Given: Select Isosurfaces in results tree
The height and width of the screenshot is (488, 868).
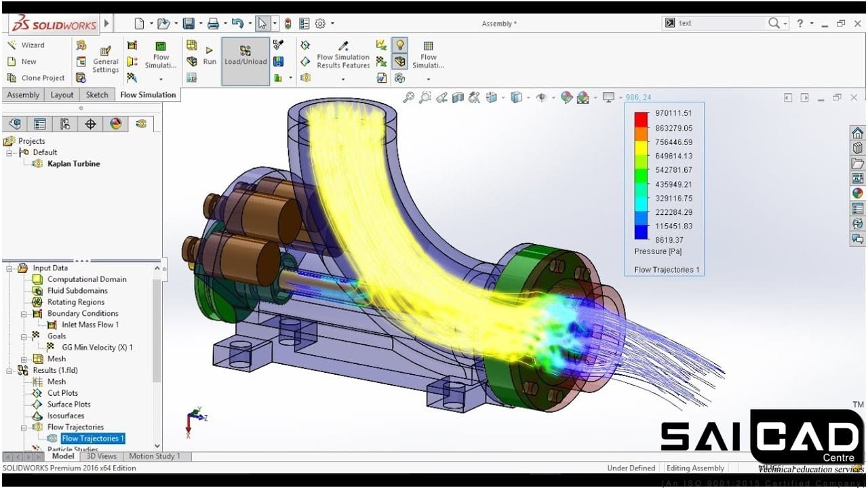Looking at the screenshot, I should tap(66, 415).
